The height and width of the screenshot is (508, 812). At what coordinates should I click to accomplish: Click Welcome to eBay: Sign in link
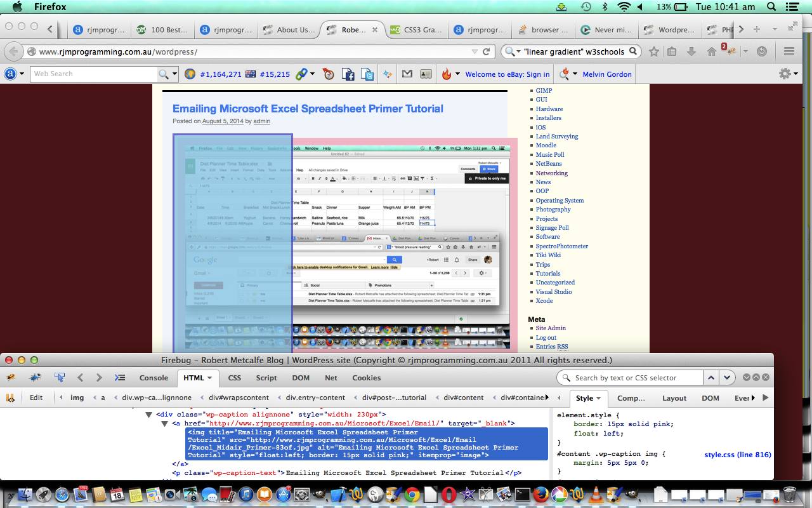point(507,74)
